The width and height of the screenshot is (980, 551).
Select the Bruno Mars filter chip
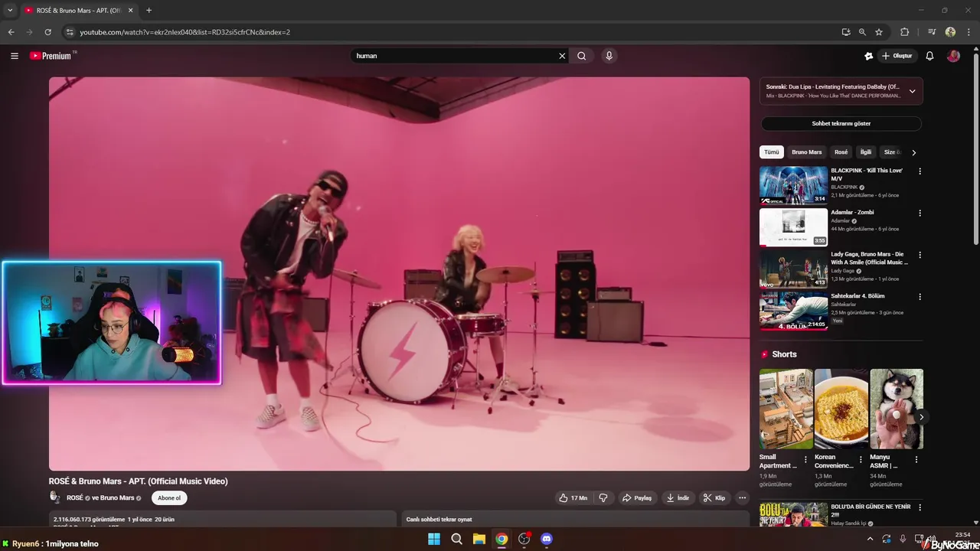[x=806, y=152]
